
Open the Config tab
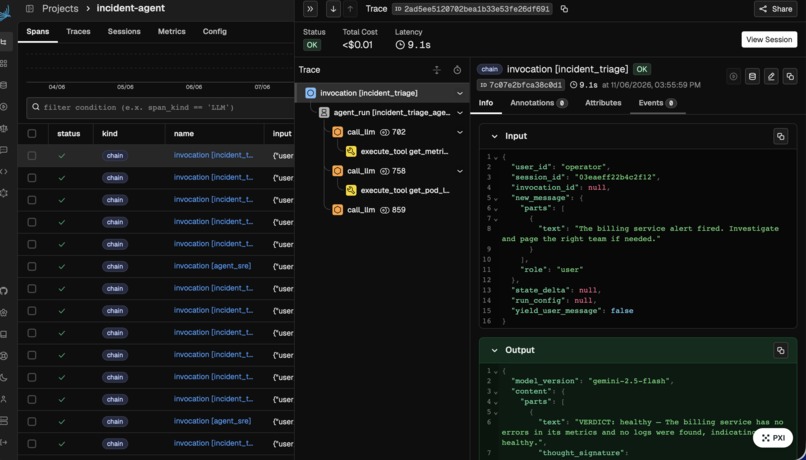click(x=214, y=31)
